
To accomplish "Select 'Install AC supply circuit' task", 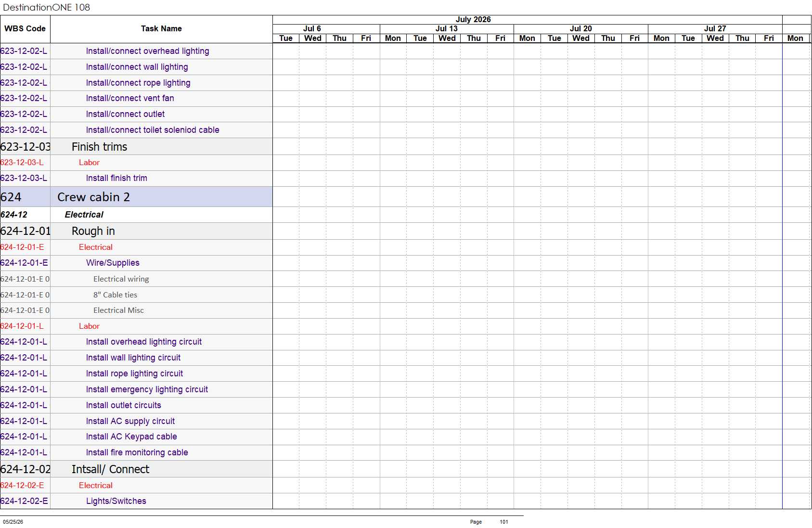I will pyautogui.click(x=130, y=421).
